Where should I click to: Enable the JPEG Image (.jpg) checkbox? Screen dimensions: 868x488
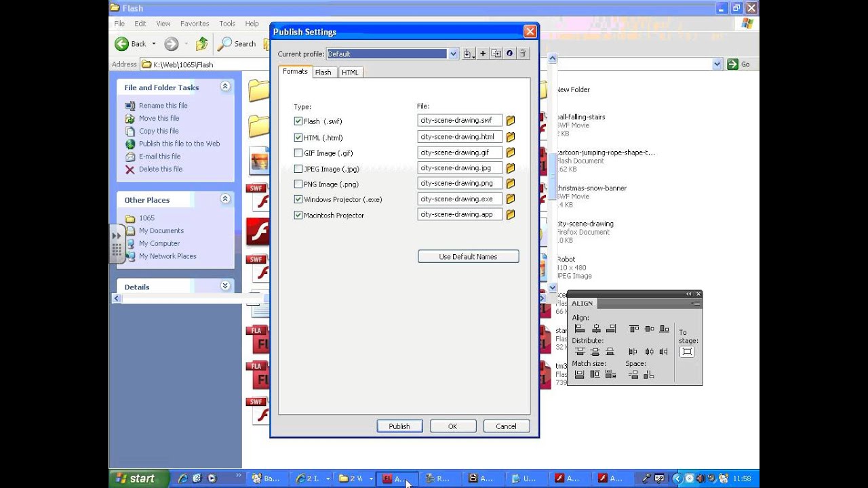pyautogui.click(x=298, y=169)
